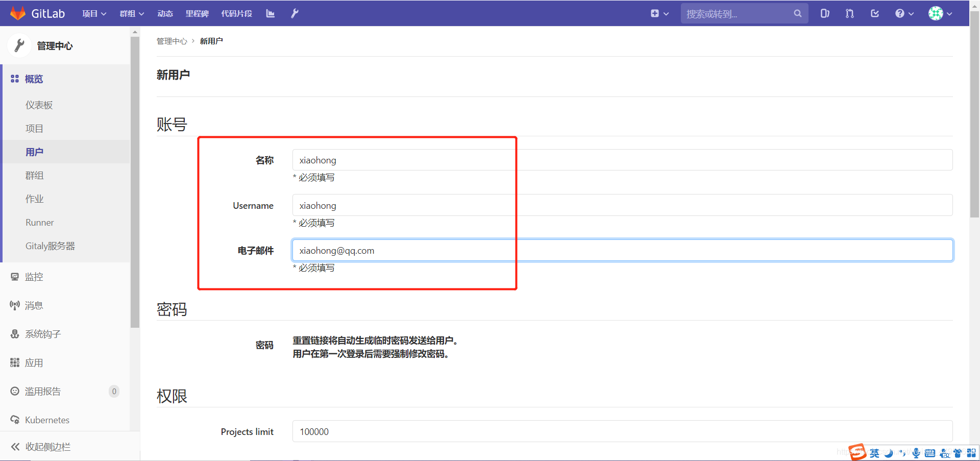Open 消息 section in the sidebar
Image resolution: width=980 pixels, height=461 pixels.
[34, 305]
